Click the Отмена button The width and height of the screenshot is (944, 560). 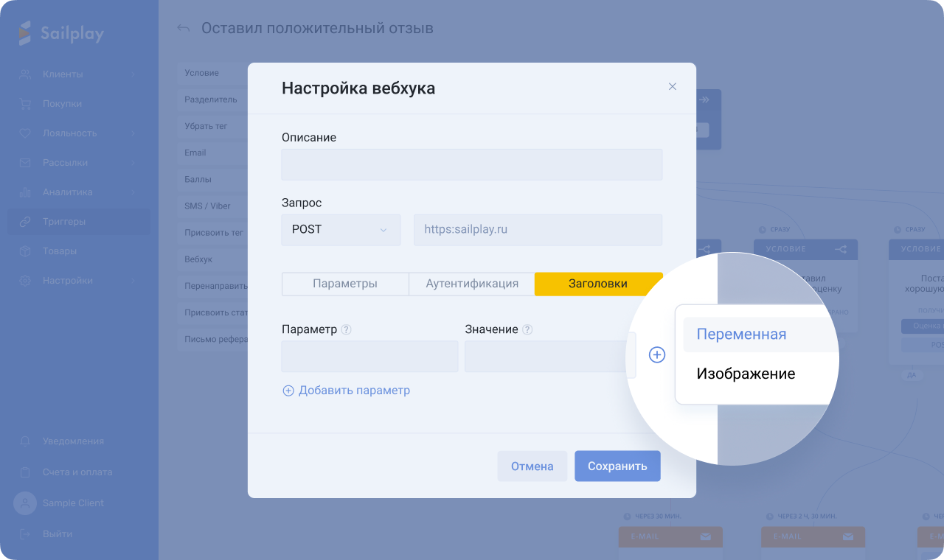coord(532,466)
